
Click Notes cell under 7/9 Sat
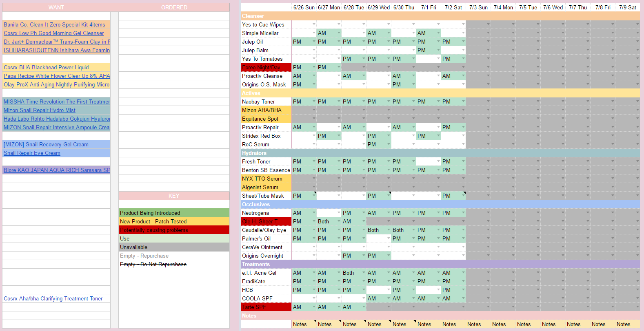(628, 324)
